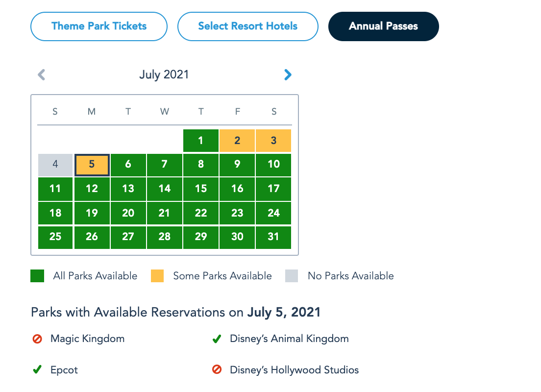Click the yellow Some Parks Available swatch
This screenshot has width=541, height=392.
(x=157, y=276)
